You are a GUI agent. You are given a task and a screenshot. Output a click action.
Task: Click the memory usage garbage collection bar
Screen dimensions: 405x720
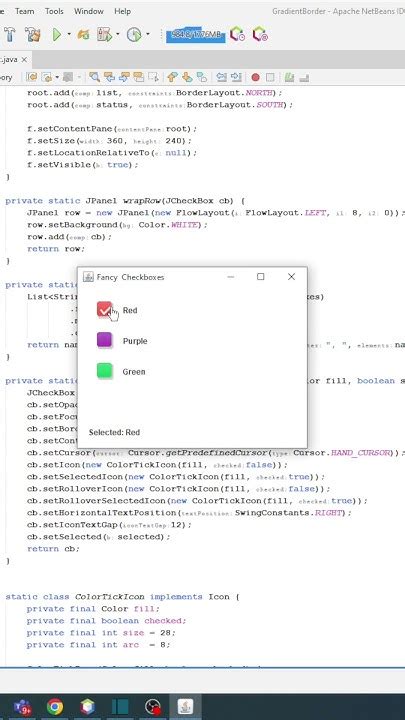click(x=196, y=35)
